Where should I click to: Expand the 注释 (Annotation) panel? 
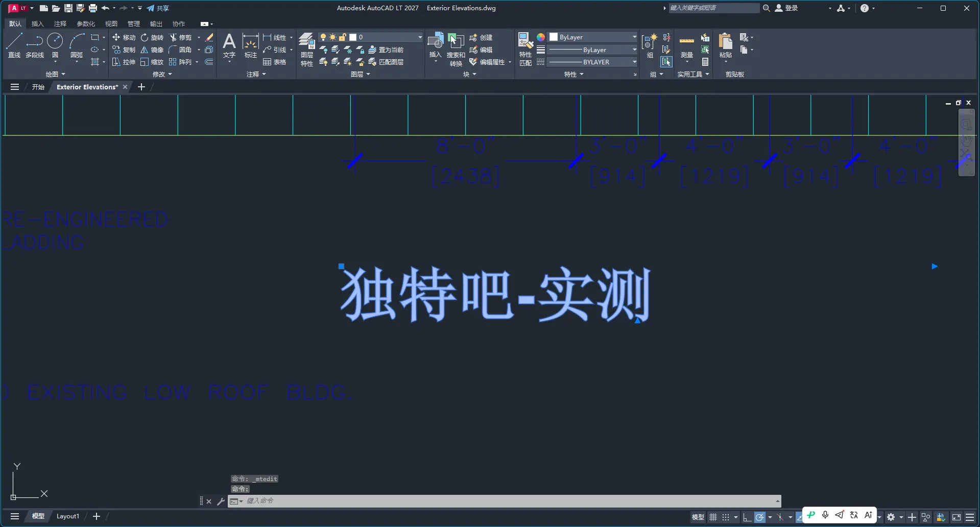256,74
